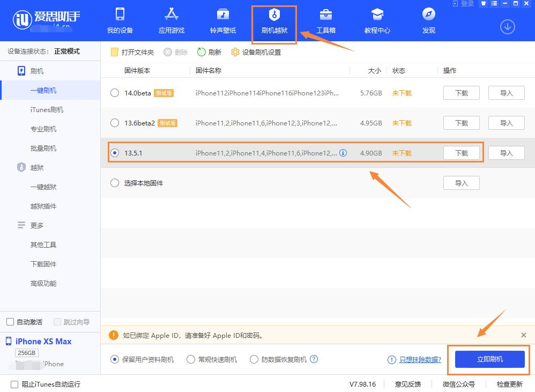
Task: Refresh the firmware list
Action: pyautogui.click(x=209, y=52)
